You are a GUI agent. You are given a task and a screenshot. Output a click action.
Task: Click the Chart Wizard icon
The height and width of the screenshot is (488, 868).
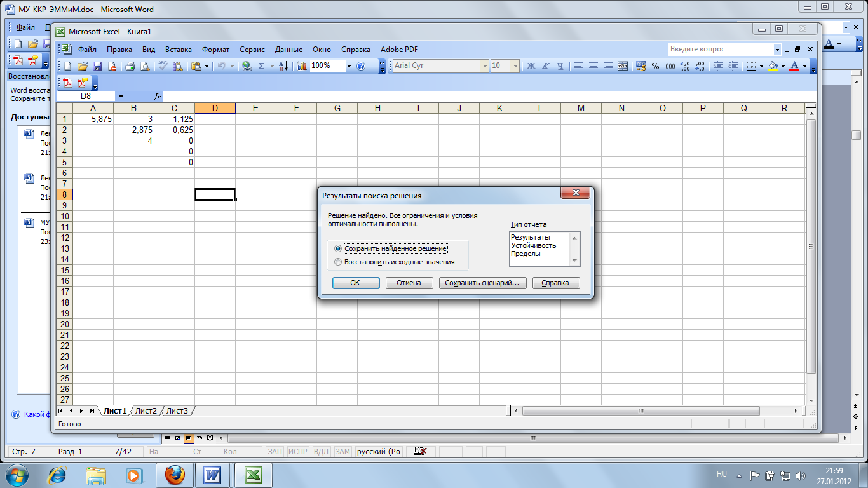(302, 66)
